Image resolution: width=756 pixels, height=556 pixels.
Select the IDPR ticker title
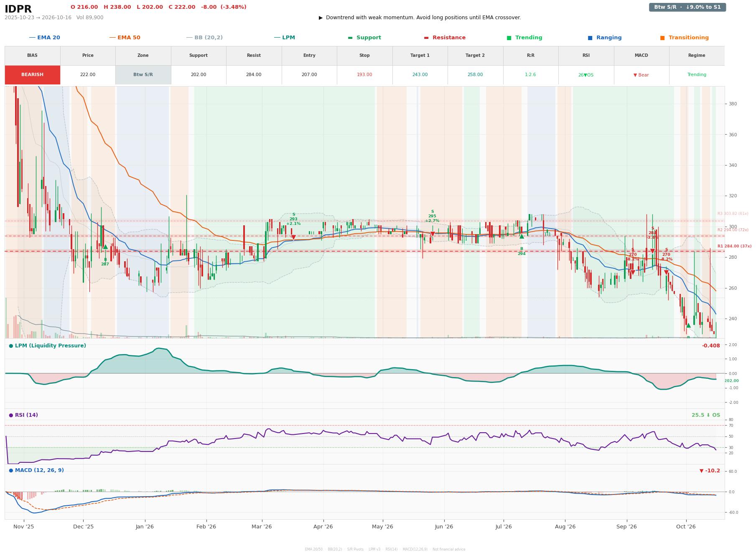coord(18,9)
